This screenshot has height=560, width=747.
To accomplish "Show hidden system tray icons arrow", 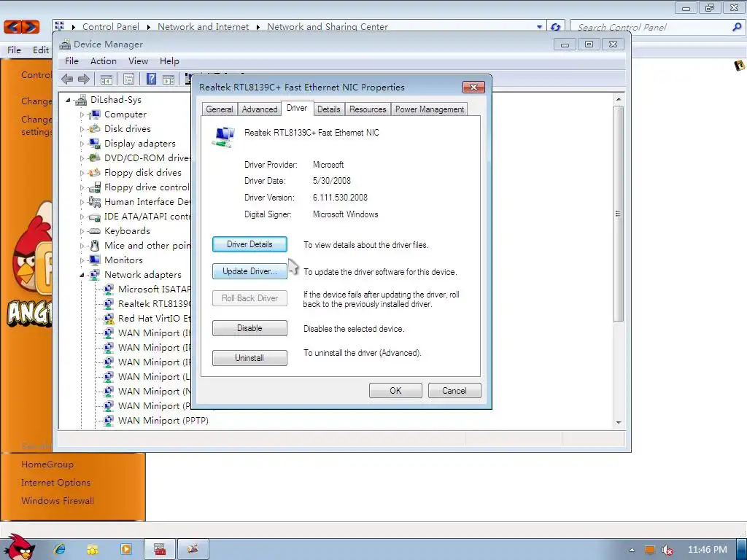I will (x=632, y=550).
